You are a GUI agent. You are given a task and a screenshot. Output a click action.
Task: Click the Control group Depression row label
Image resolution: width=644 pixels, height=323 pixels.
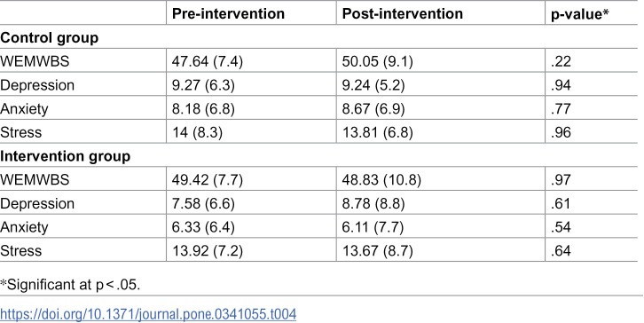37,85
